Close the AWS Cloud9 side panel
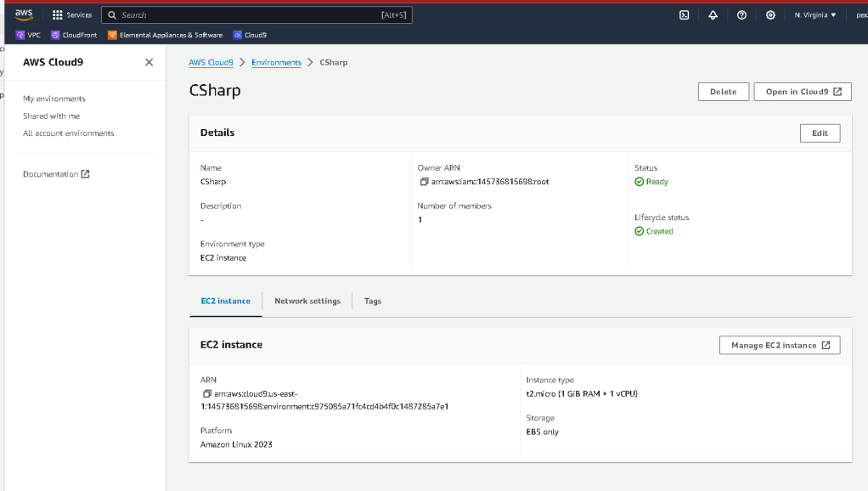868x491 pixels. point(149,62)
